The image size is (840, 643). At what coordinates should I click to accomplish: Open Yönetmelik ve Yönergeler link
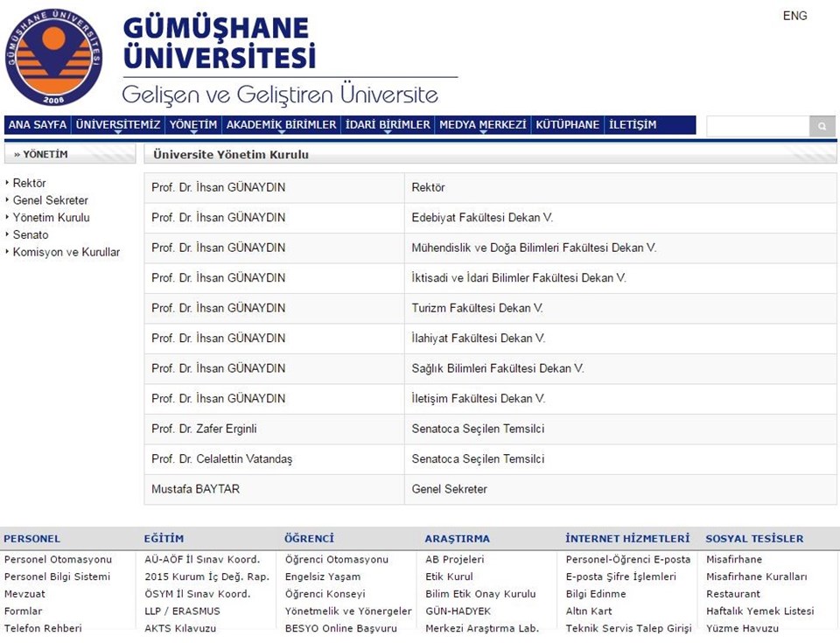[x=348, y=611]
